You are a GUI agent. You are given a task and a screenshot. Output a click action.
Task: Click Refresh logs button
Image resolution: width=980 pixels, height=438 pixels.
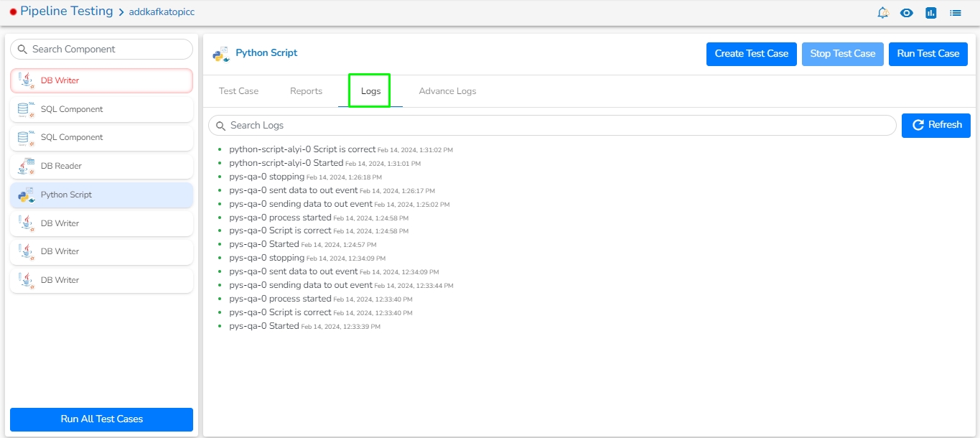tap(936, 126)
